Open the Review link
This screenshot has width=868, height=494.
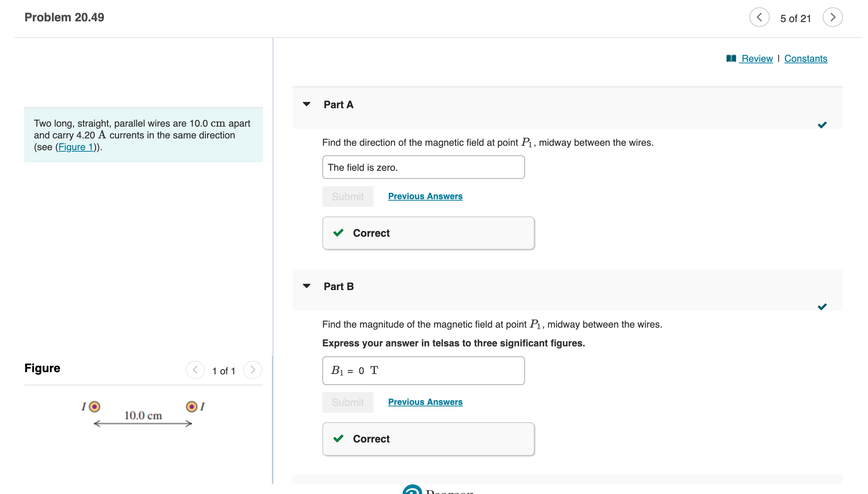click(x=757, y=59)
